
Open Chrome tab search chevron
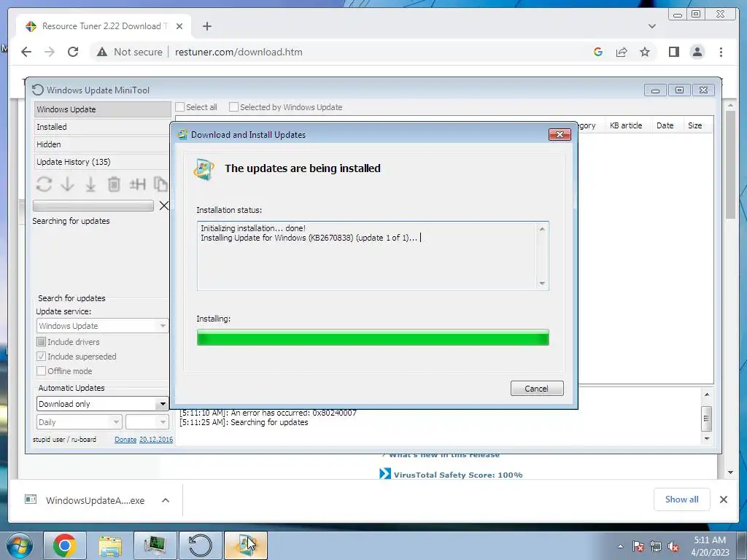pos(651,26)
